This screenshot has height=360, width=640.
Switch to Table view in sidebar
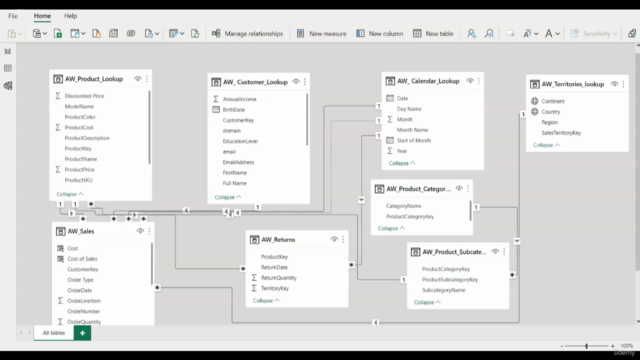[x=8, y=68]
